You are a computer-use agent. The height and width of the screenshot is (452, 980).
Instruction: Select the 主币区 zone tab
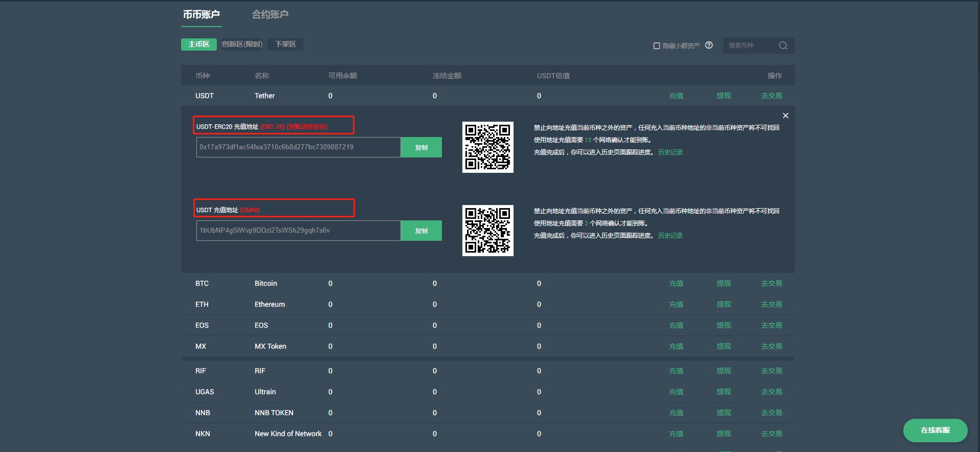pyautogui.click(x=199, y=44)
